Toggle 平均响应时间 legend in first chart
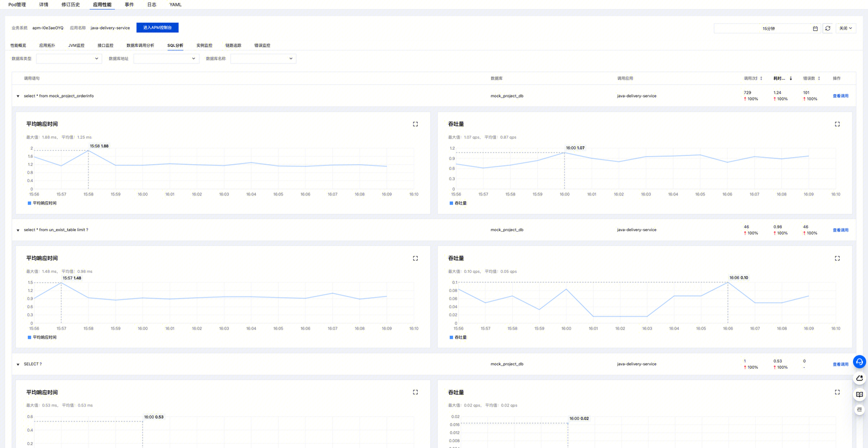This screenshot has height=448, width=868. (x=42, y=203)
